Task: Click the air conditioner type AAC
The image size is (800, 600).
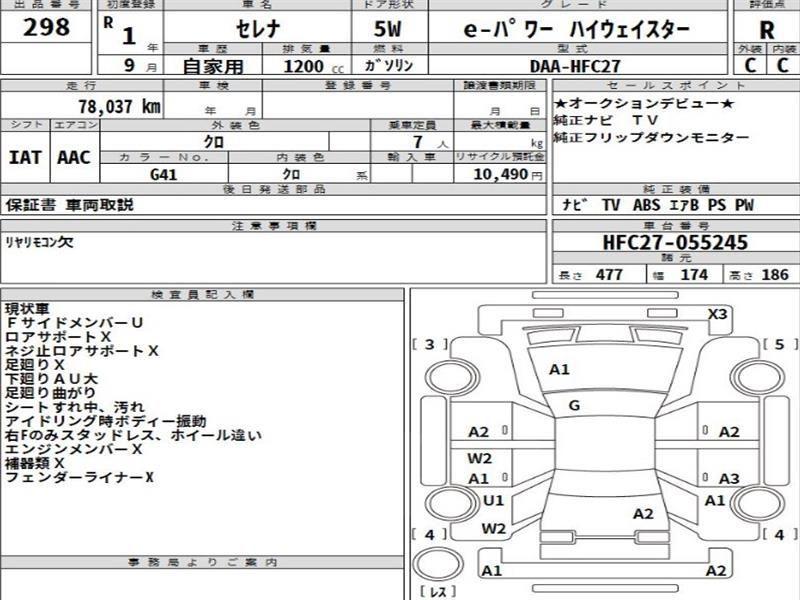Action: click(74, 157)
